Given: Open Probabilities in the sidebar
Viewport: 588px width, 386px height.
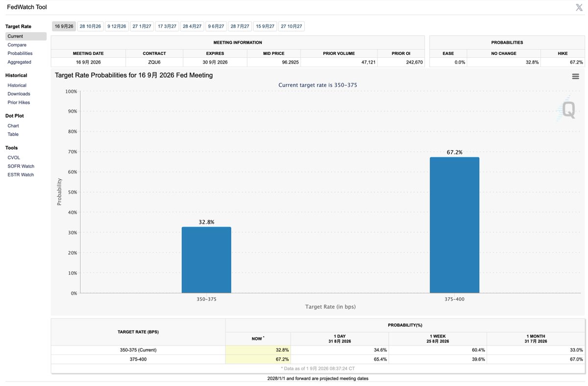Looking at the screenshot, I should tap(20, 53).
